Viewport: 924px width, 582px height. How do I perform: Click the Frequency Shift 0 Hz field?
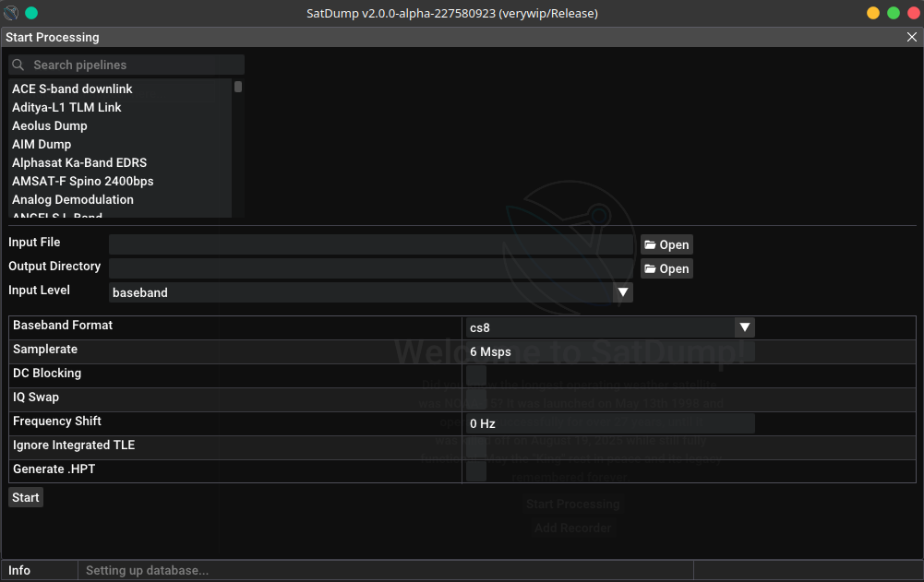coord(610,423)
